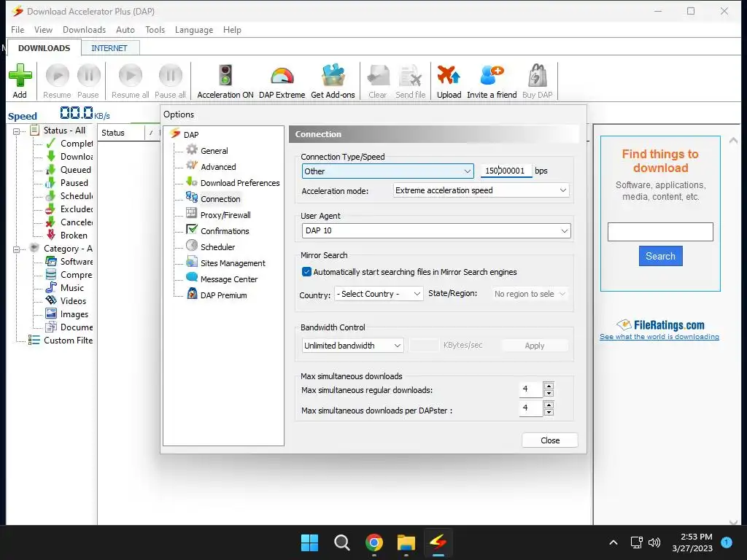747x560 pixels.
Task: Open the Acceleration mode dropdown
Action: click(481, 190)
